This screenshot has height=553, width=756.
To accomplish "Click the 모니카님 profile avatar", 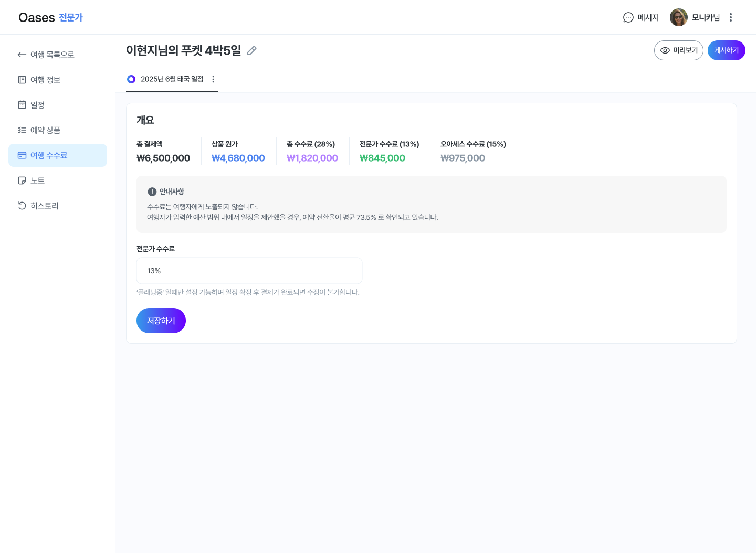I will 678,17.
